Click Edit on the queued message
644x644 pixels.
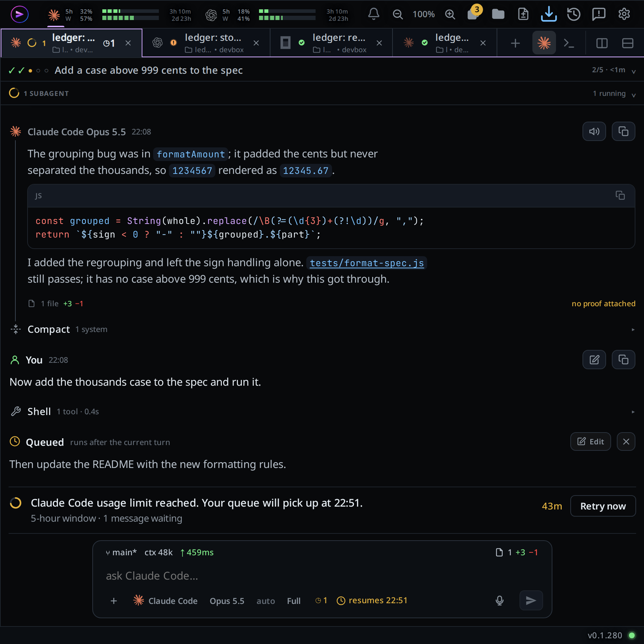(590, 441)
